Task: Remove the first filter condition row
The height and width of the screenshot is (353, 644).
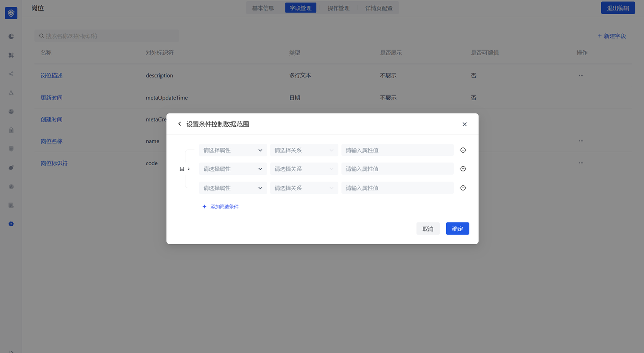Action: click(x=463, y=150)
